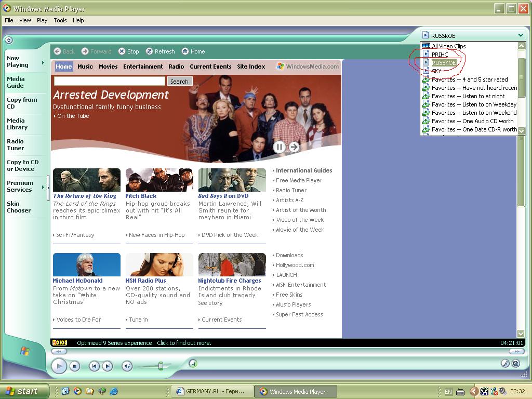
Task: Click the Play button in transport controls
Action: click(59, 366)
